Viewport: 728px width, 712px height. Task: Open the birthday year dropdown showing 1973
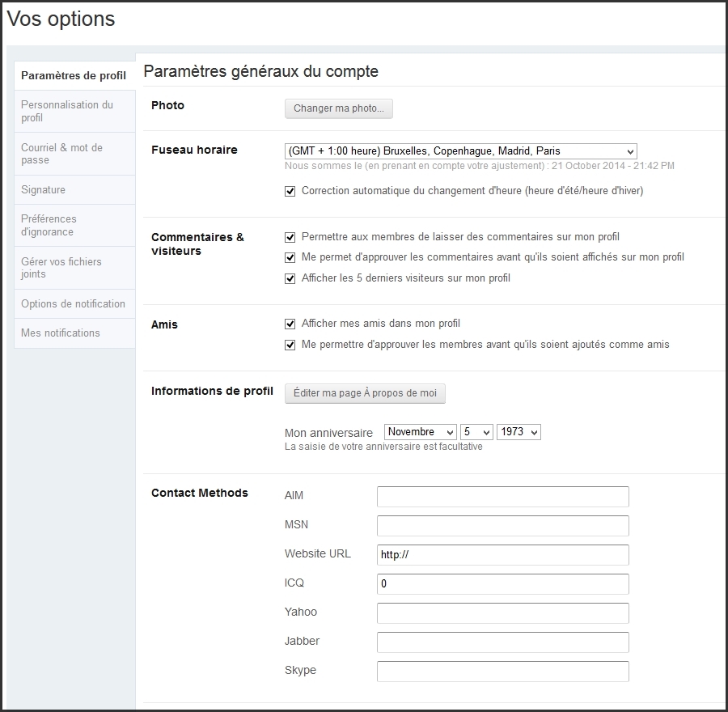(x=518, y=432)
